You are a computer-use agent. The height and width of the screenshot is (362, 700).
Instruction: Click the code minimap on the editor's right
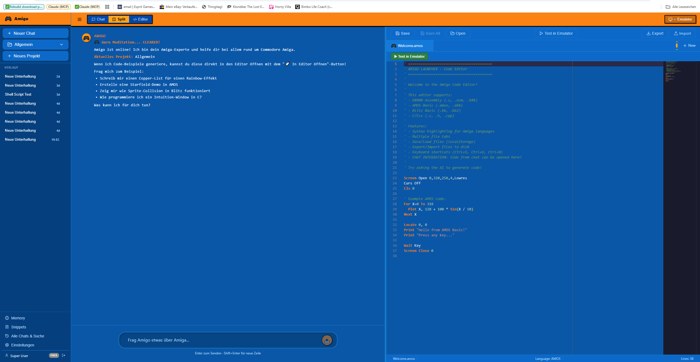pos(681,208)
